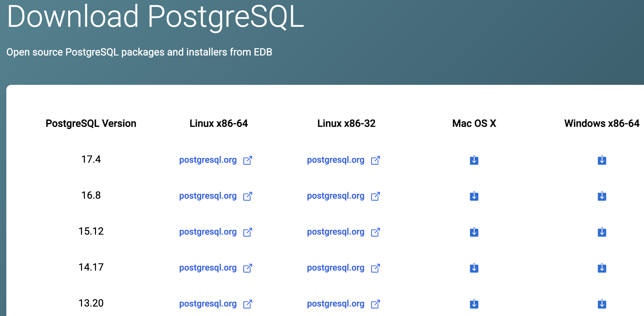Click the external-link icon for 16.8 Linux x86-32
This screenshot has height=316, width=644.
pos(376,196)
